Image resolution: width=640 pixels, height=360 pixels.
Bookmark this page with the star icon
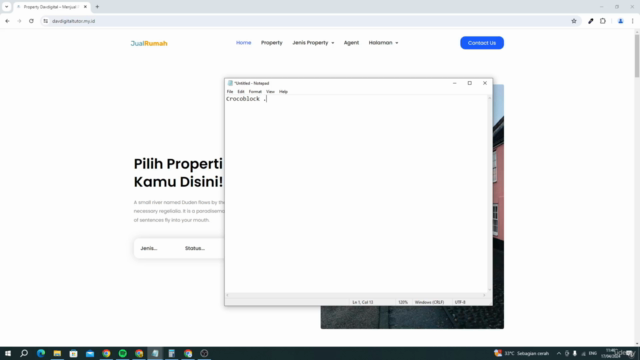click(573, 21)
